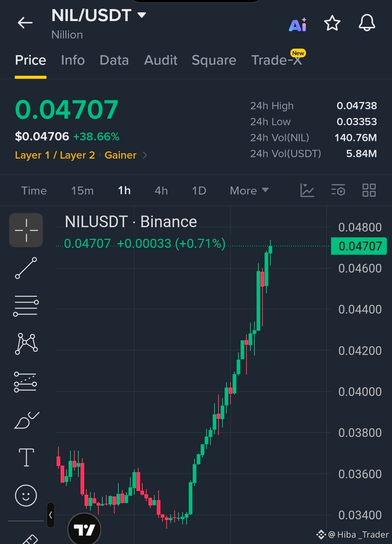Tap the 24h Low value 0.03353
The height and width of the screenshot is (544, 392).
(x=356, y=122)
